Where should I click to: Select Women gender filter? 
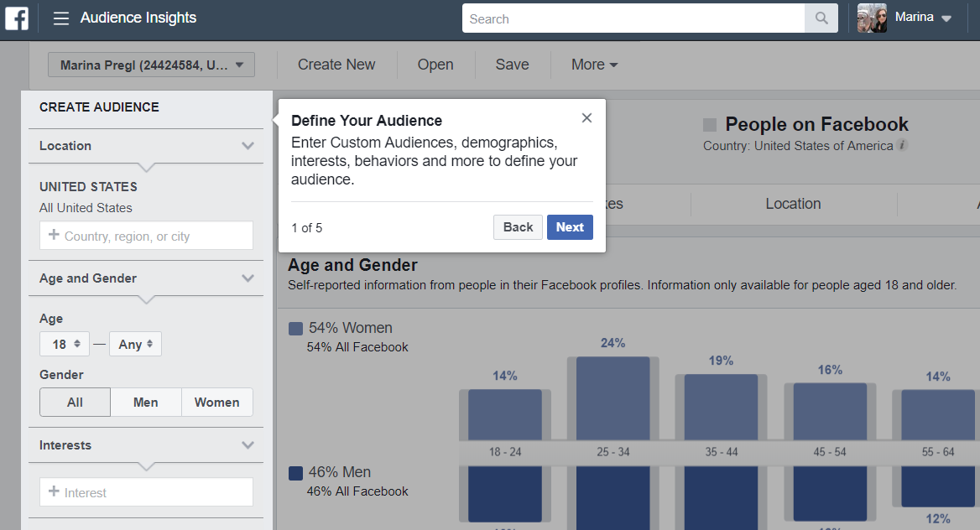(x=216, y=403)
